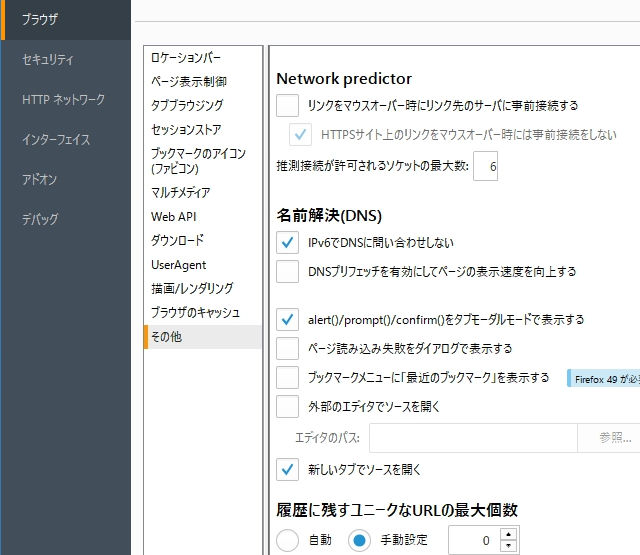Click the URL最大個数 number field

(x=473, y=540)
